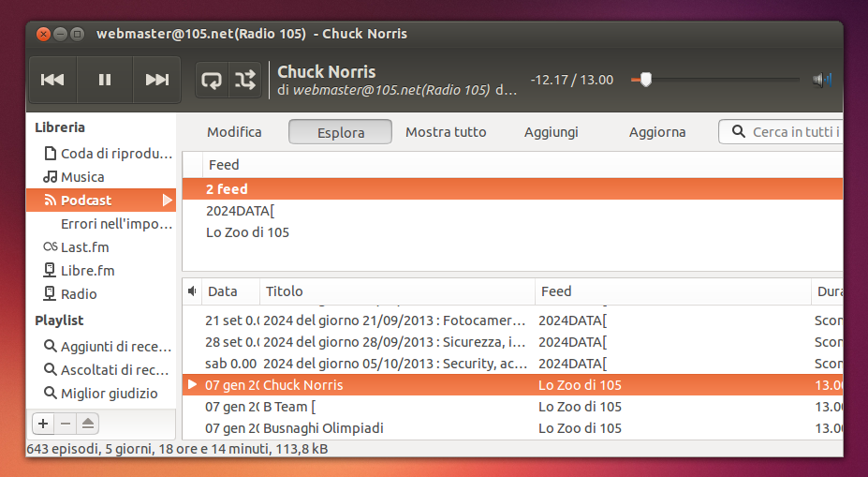The width and height of the screenshot is (868, 477).
Task: Click the Aggiorna button
Action: [x=657, y=132]
